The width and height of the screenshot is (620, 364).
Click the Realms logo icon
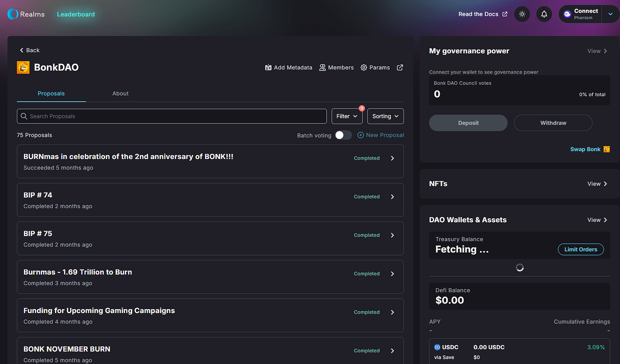pyautogui.click(x=12, y=14)
